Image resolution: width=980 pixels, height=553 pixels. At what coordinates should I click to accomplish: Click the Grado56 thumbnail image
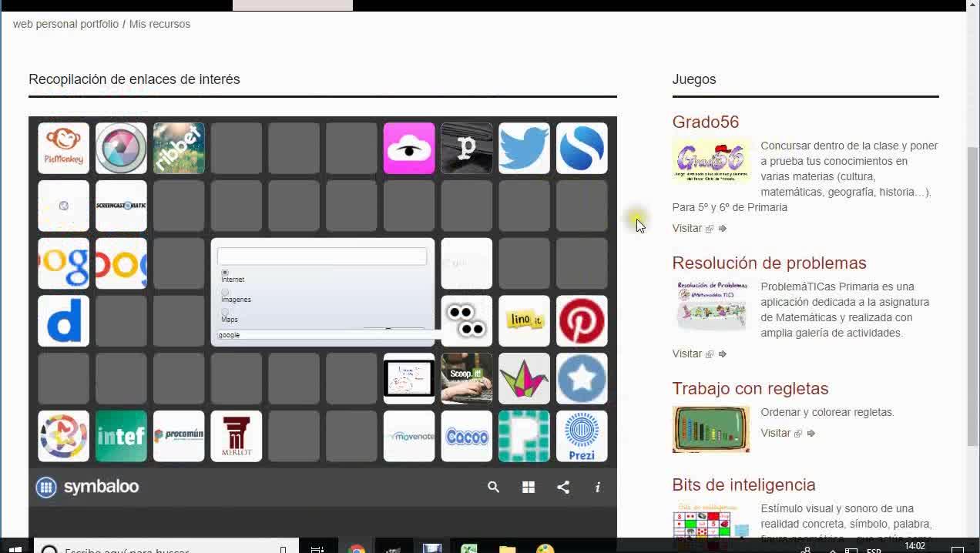point(711,159)
